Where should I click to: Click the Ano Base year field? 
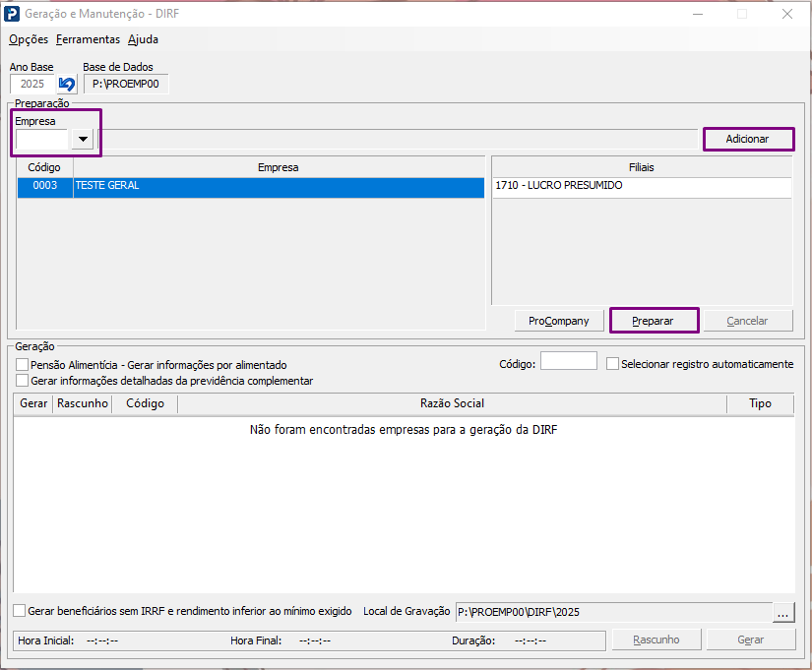[x=32, y=84]
